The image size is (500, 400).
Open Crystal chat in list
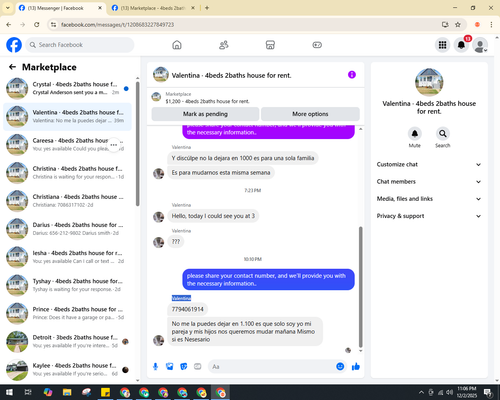68,88
